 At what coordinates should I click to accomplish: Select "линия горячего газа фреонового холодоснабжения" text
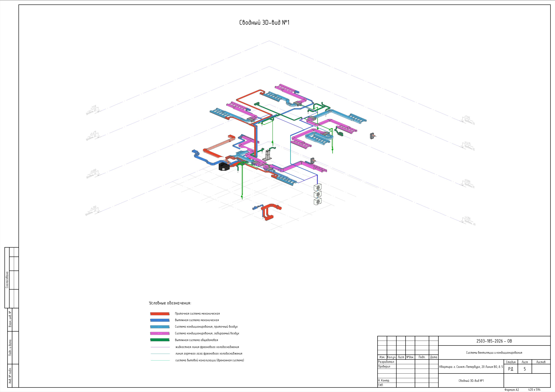(209, 353)
